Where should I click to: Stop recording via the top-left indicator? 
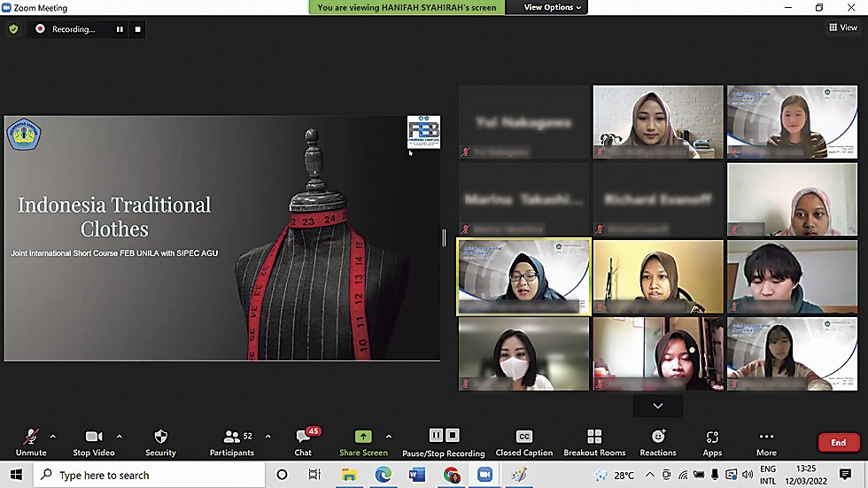(138, 28)
